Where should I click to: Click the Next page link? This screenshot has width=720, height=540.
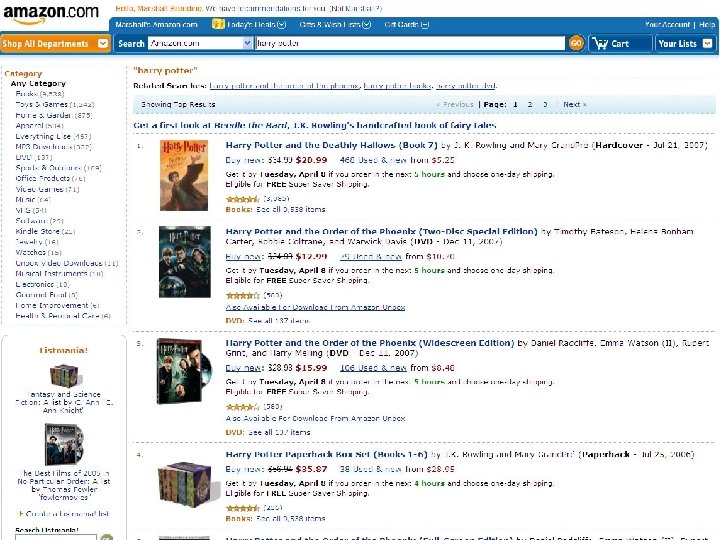pos(575,104)
